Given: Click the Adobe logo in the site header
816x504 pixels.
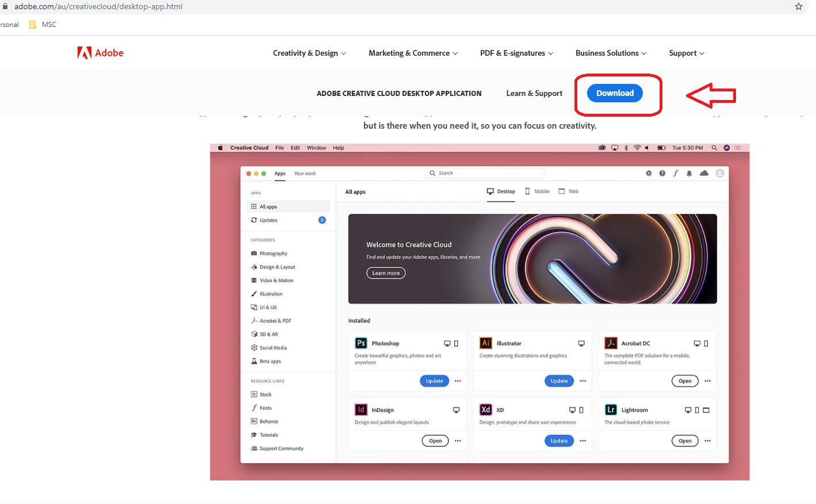Looking at the screenshot, I should click(101, 53).
